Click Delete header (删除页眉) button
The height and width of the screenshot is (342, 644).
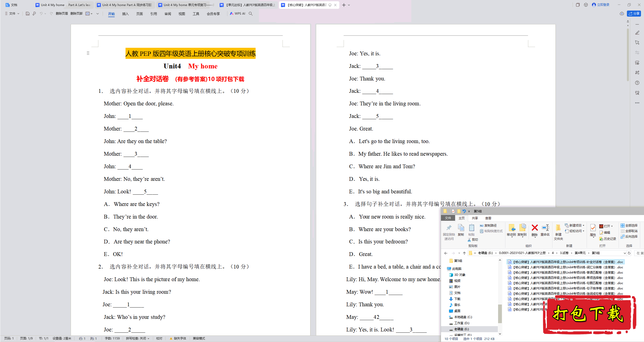click(62, 14)
